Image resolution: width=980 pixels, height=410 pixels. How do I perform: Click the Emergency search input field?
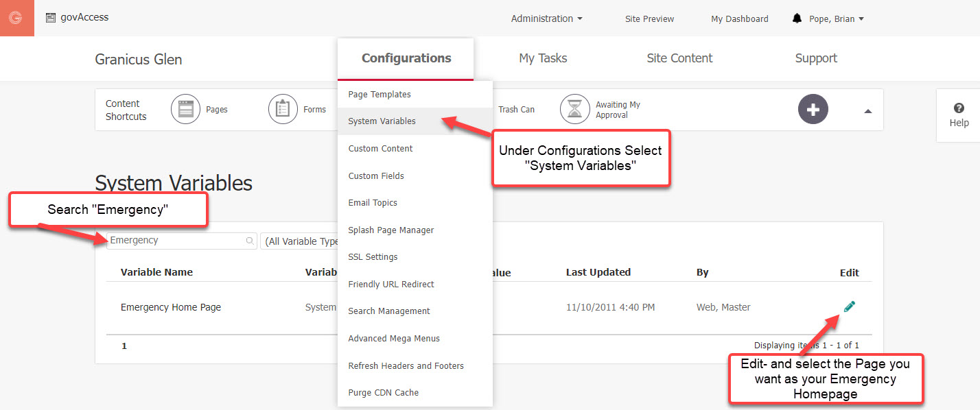[175, 241]
